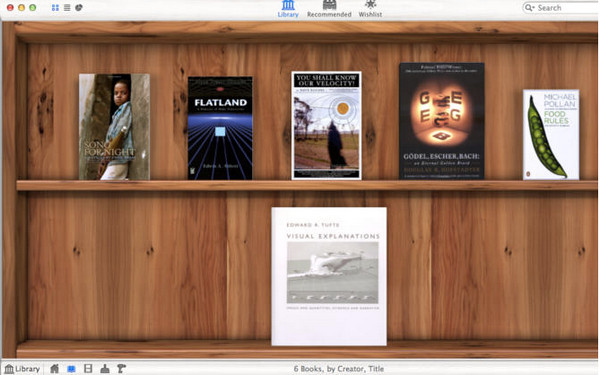The height and width of the screenshot is (375, 600).
Task: Click the minimize yellow window button
Action: [22, 7]
